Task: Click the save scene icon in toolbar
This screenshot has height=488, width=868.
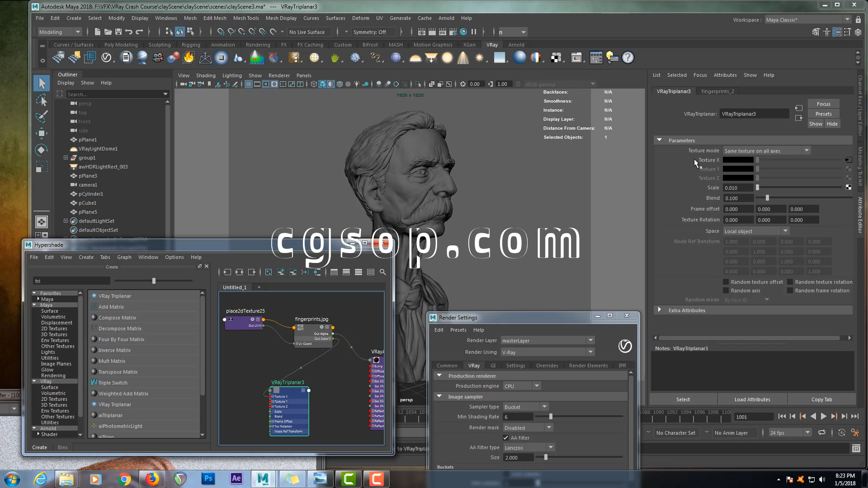Action: coord(118,32)
